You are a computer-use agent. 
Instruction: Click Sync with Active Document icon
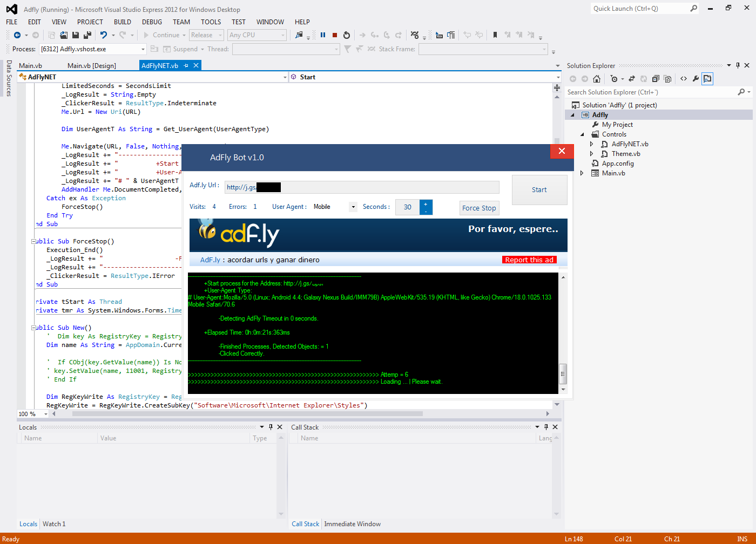click(632, 79)
